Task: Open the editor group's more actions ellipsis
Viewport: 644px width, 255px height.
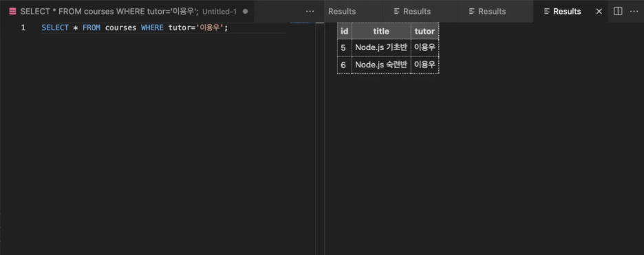Action: (x=310, y=12)
